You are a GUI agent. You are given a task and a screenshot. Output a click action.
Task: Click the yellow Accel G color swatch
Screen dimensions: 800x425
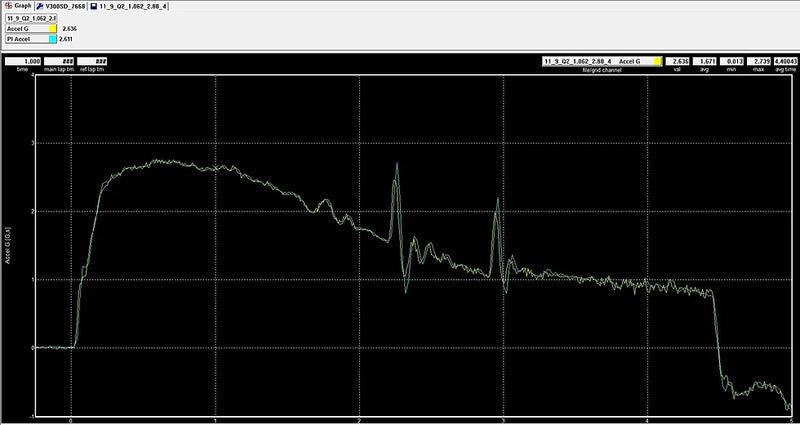click(x=52, y=30)
